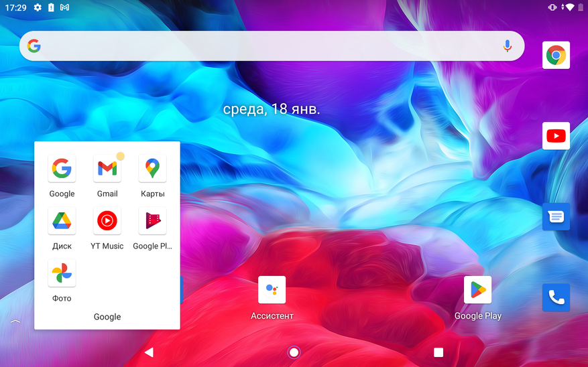Tap the Google G logo in search bar
Image resolution: width=588 pixels, height=367 pixels.
click(34, 46)
